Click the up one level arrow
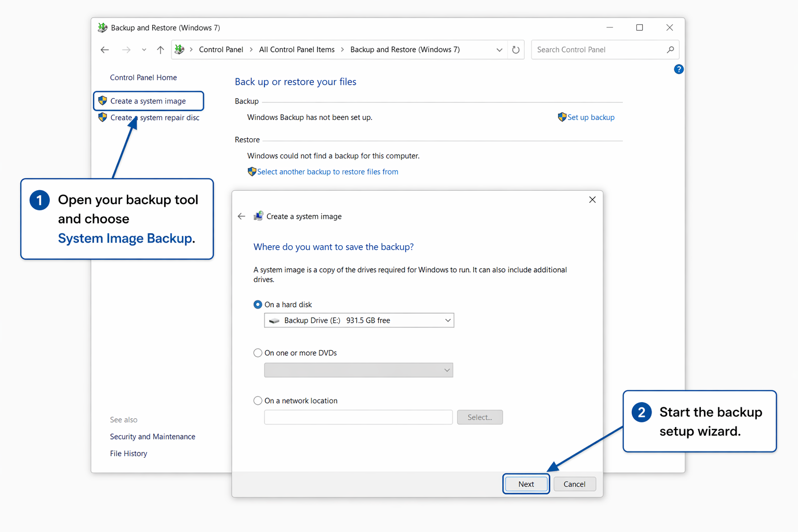 point(161,50)
